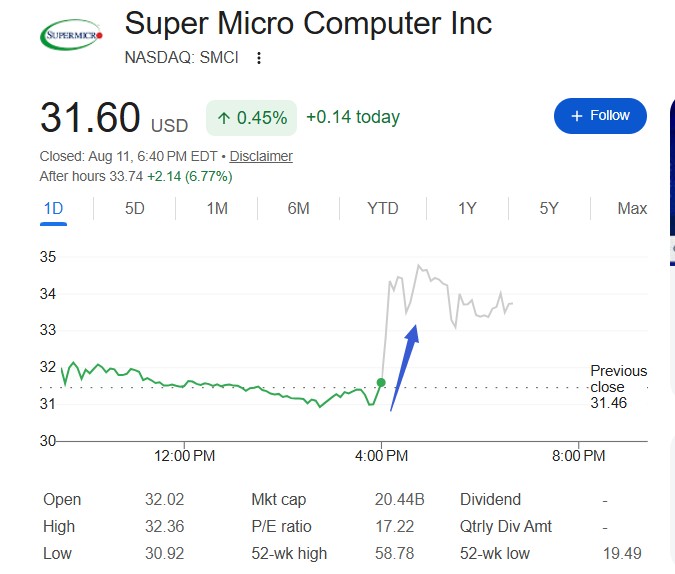Click the 52-wk high value 58.78
This screenshot has width=675, height=574.
[394, 553]
